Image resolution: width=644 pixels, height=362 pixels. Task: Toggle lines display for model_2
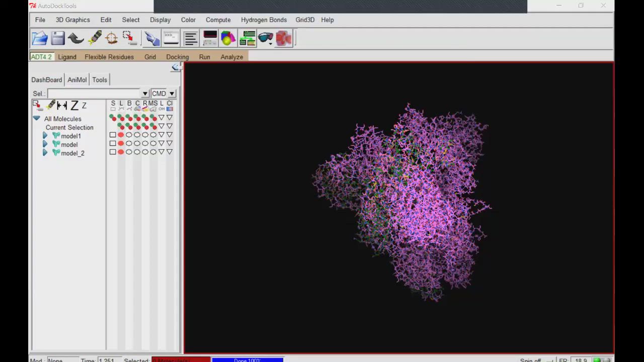pos(121,152)
